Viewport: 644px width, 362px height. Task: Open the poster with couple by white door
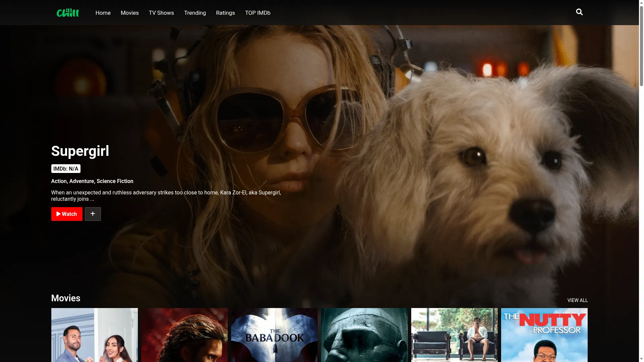[95, 335]
